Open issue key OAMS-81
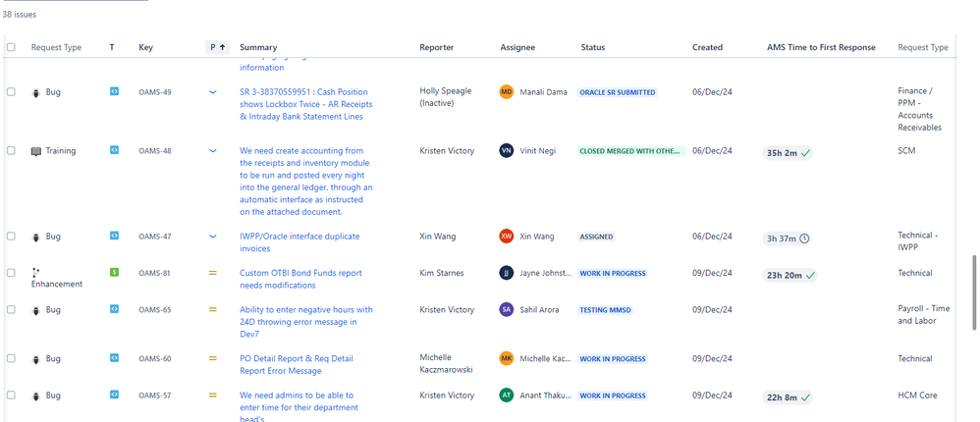Screen dimensions: 980x422 155,274
